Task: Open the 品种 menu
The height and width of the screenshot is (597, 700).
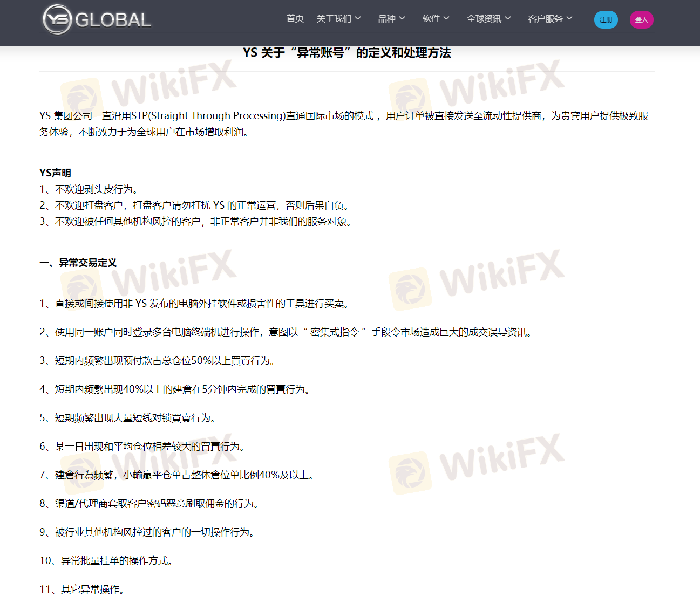Action: pyautogui.click(x=387, y=19)
